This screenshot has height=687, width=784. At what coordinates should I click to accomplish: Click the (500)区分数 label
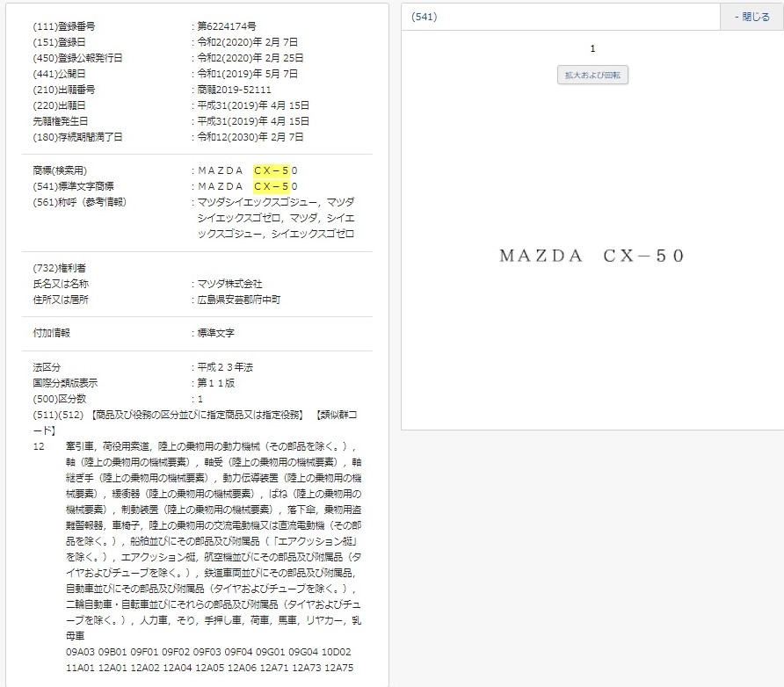point(59,399)
